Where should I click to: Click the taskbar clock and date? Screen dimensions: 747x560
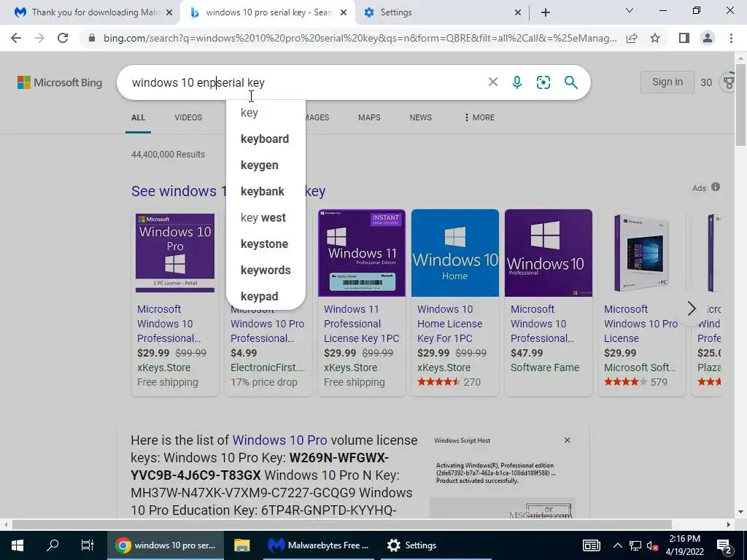point(684,545)
